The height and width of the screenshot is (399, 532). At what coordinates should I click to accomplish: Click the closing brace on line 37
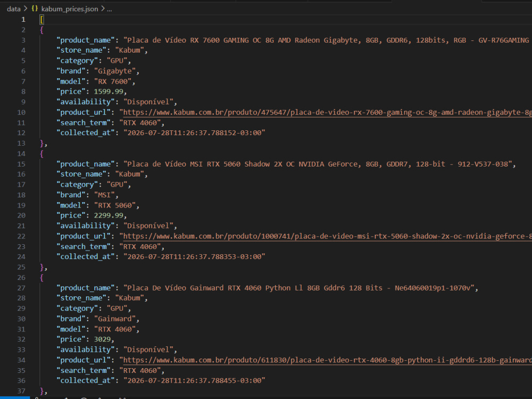(x=41, y=391)
